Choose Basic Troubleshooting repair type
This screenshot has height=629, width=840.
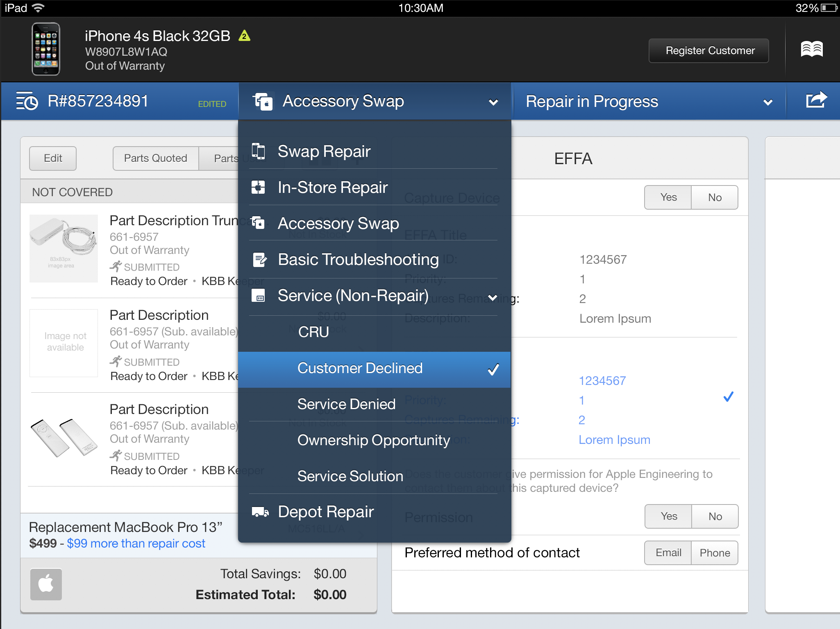click(375, 259)
